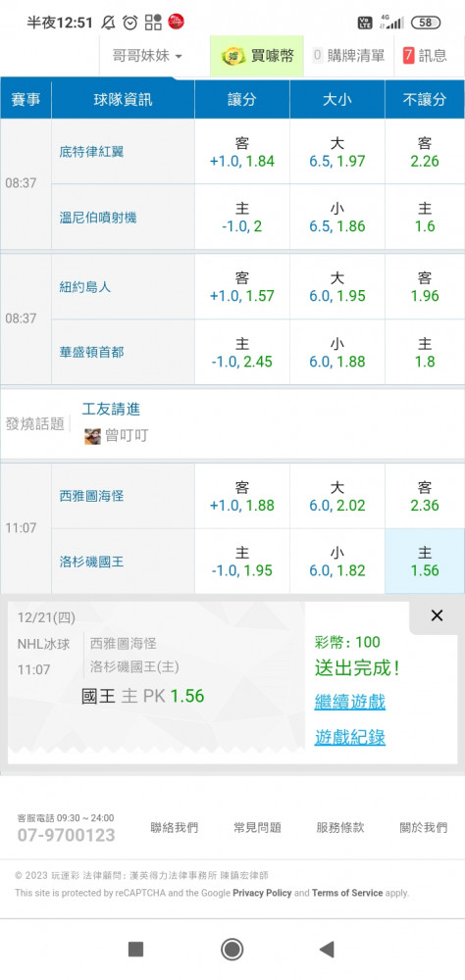Screen dimensions: 465x980
Task: Open Privacy Policy link
Action: pyautogui.click(x=262, y=893)
